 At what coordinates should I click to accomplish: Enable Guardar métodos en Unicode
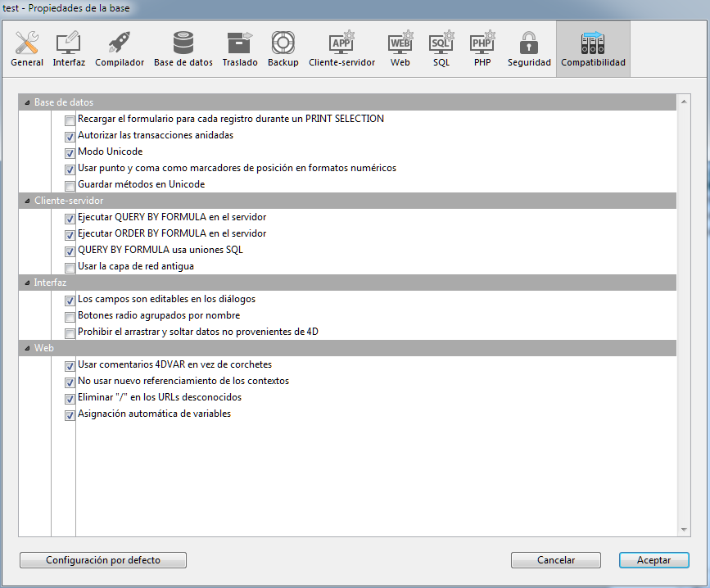click(70, 186)
